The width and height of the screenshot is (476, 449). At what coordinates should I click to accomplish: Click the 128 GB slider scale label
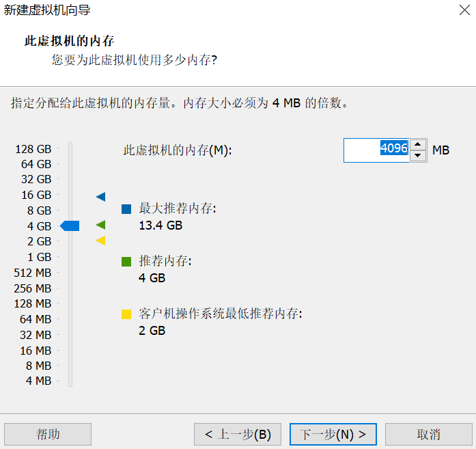pos(33,149)
